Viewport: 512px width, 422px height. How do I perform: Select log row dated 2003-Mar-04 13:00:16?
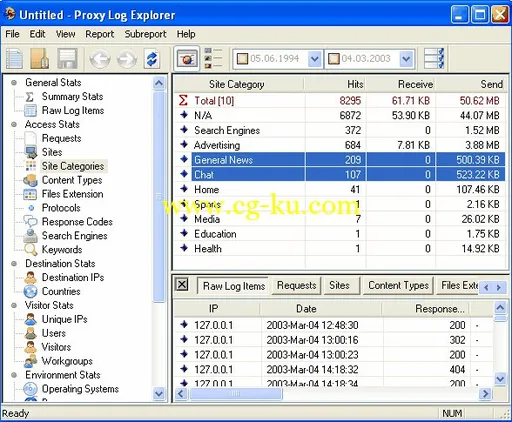pyautogui.click(x=333, y=340)
